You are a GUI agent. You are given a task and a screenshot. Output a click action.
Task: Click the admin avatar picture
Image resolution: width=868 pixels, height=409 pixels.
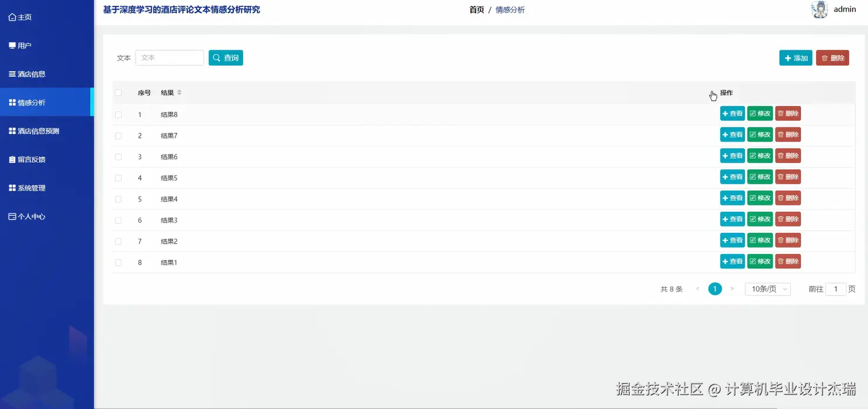pos(820,9)
